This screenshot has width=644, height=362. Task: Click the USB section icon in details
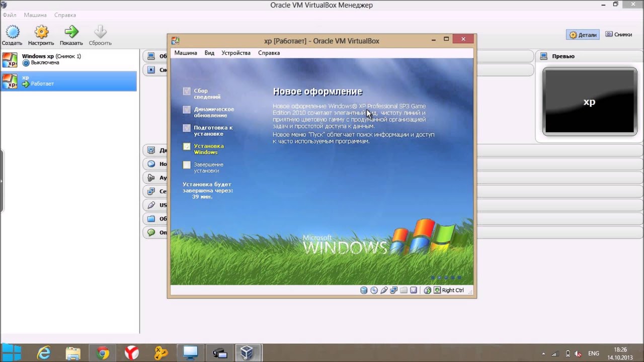coord(151,205)
